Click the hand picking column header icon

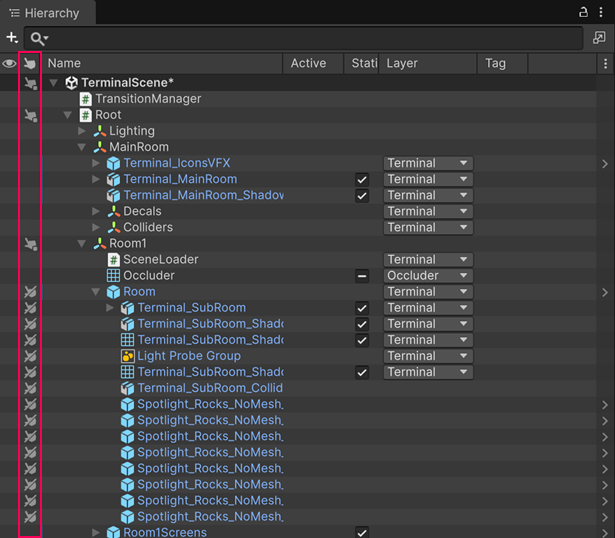30,63
